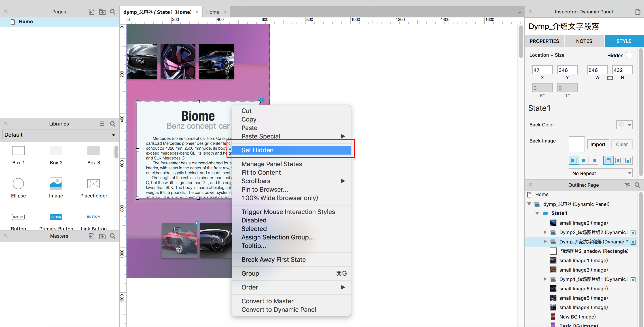
Task: Toggle view marker on Dymp_介绍文字段落 outline row
Action: (633, 242)
